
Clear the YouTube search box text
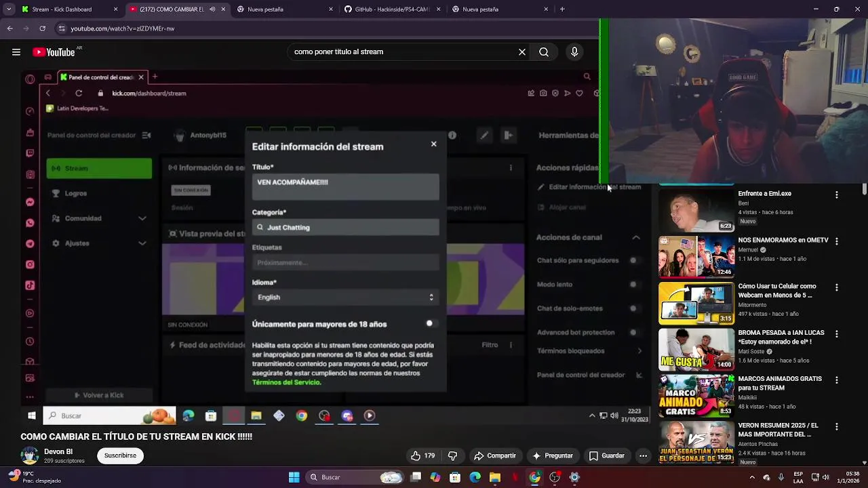pos(522,52)
